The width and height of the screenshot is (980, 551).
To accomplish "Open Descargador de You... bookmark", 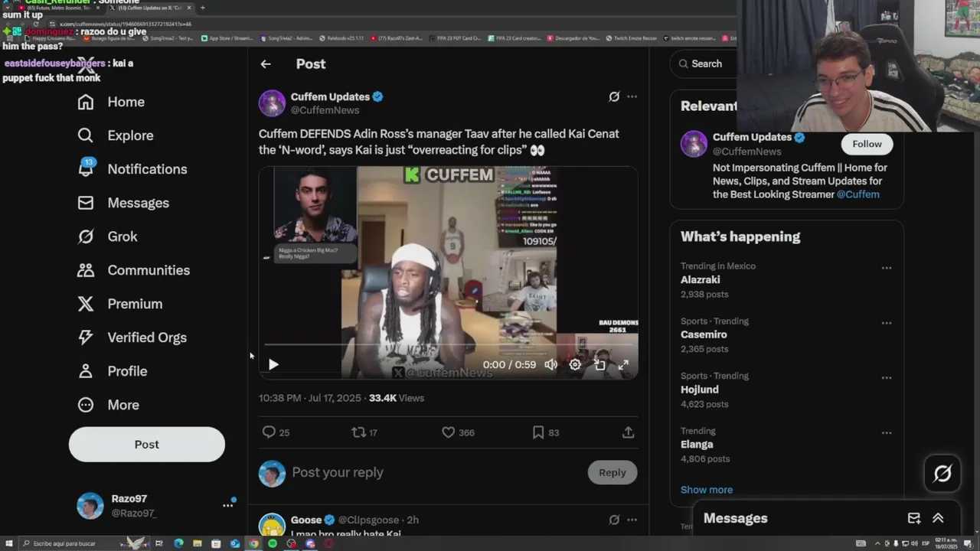I will click(574, 37).
